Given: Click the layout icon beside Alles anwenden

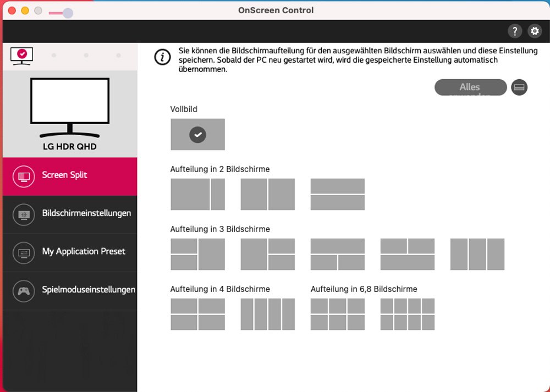Looking at the screenshot, I should click(519, 87).
